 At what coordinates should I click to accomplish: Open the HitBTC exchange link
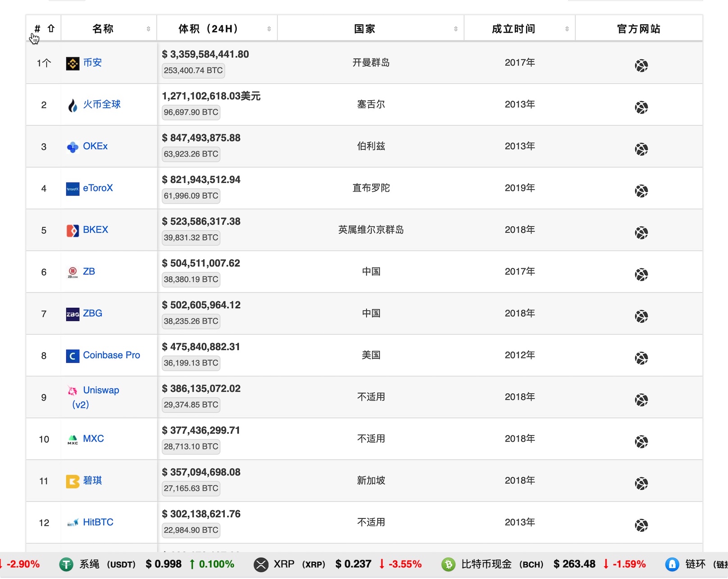tap(98, 522)
